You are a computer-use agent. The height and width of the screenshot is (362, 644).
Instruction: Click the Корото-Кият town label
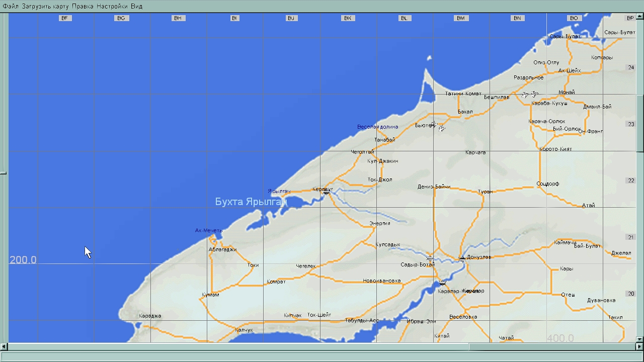pos(556,149)
